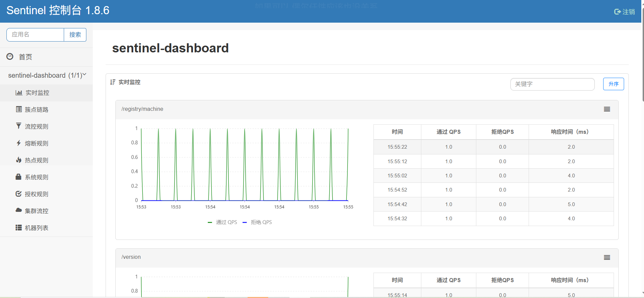Click the 15:54:42 time cell

click(397, 204)
